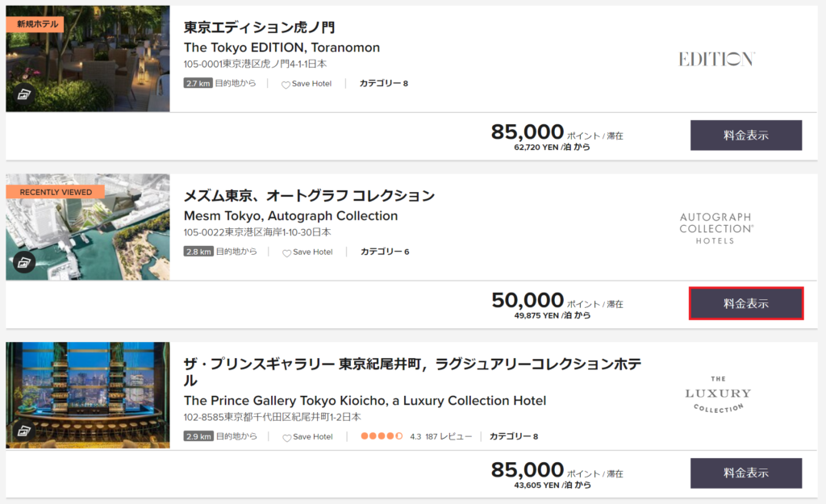Viewport: 826px width, 504px height.
Task: Click heart icon to save Tokyo EDITION Toranomon
Action: pos(286,84)
